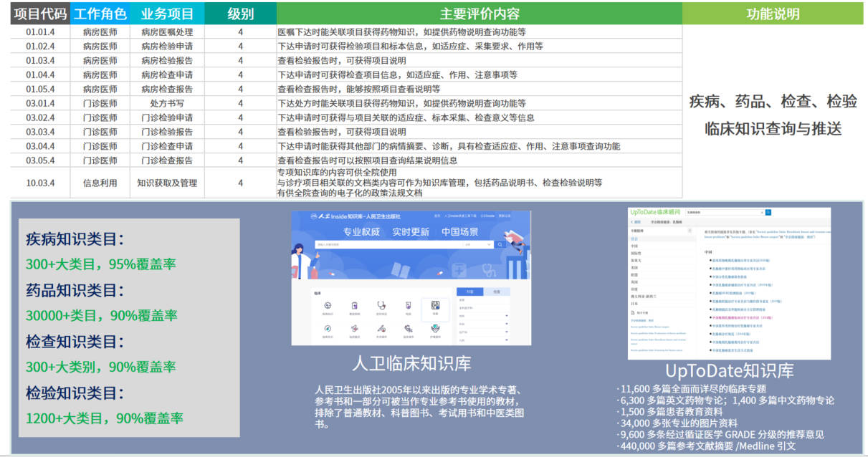The height and width of the screenshot is (457, 868).
Task: Choose 印度 in UpToDate region list
Action: click(x=634, y=289)
